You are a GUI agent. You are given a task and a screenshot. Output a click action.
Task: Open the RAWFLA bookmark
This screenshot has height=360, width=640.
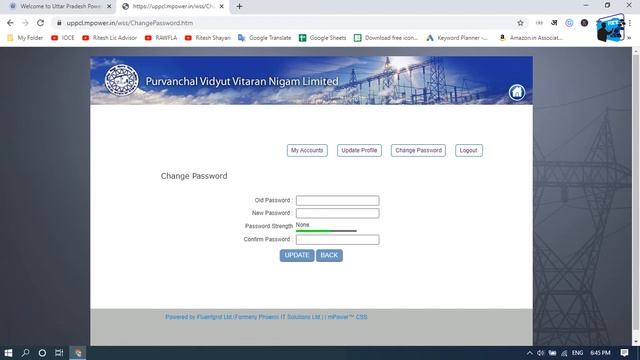(161, 38)
